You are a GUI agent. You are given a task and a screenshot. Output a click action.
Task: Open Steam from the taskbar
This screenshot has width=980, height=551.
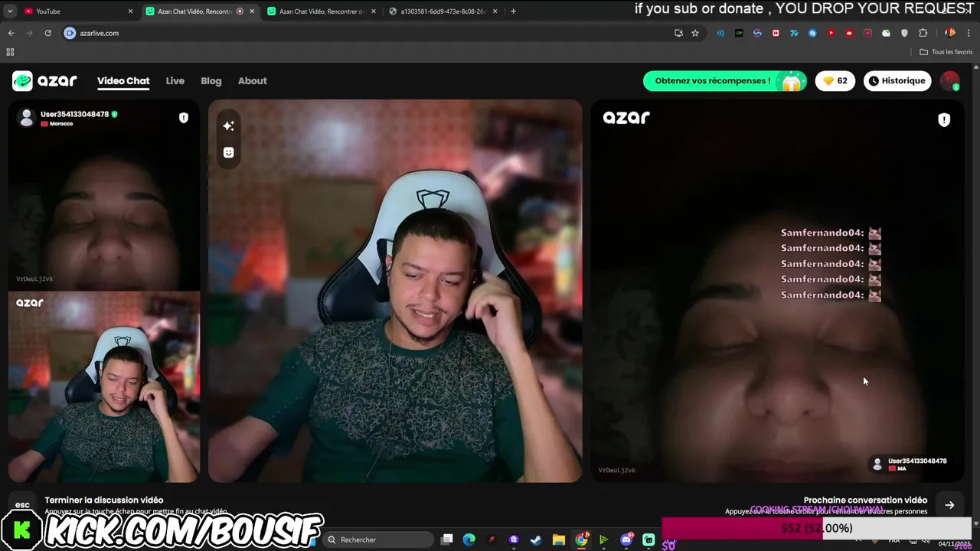pos(536,540)
